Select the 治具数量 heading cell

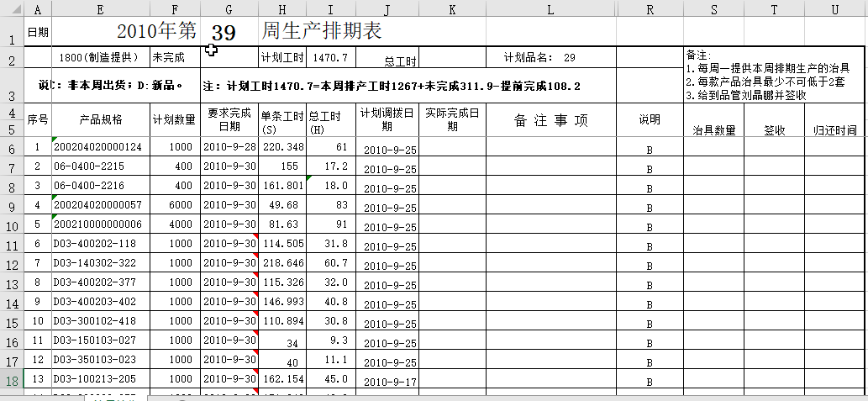713,130
